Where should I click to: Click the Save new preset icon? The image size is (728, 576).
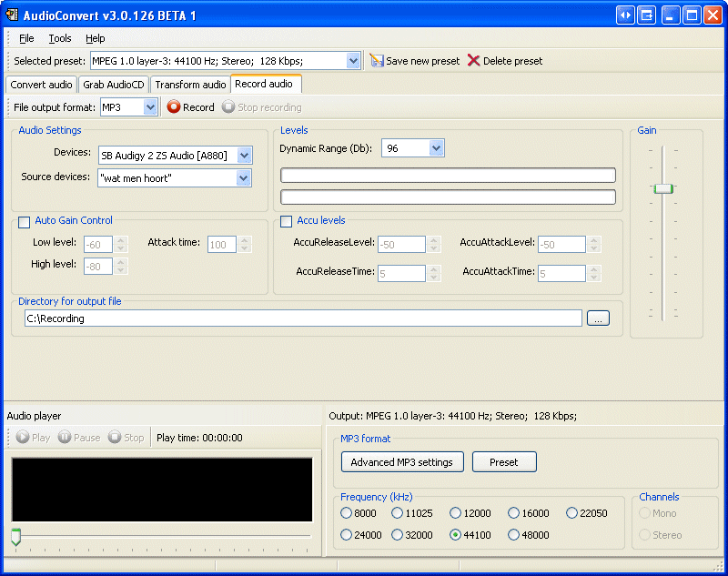tap(377, 61)
